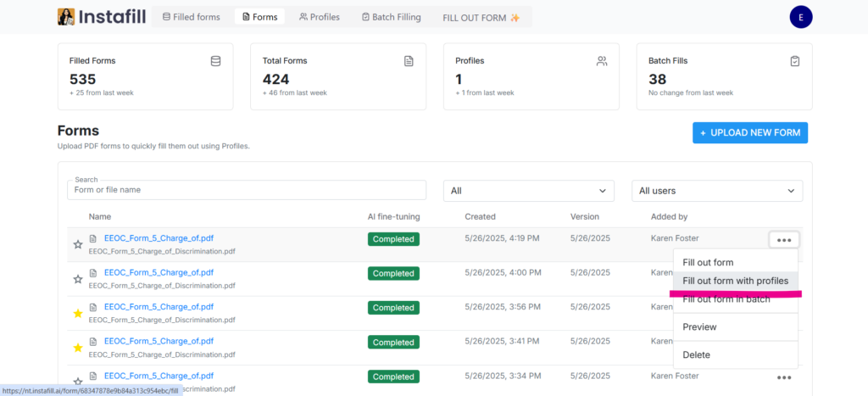Viewport: 868px width, 396px height.
Task: Click the Forms page heading
Action: coord(78,131)
